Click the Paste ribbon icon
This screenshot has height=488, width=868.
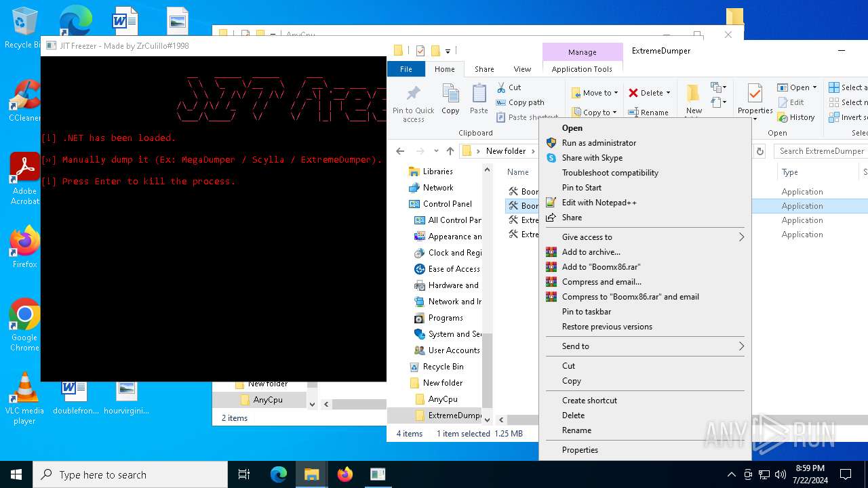click(x=479, y=99)
